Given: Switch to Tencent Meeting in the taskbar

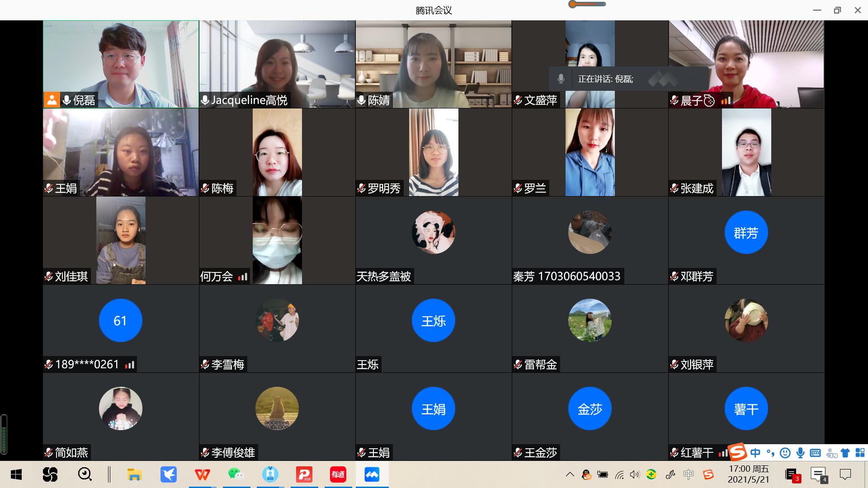Looking at the screenshot, I should coord(372,474).
